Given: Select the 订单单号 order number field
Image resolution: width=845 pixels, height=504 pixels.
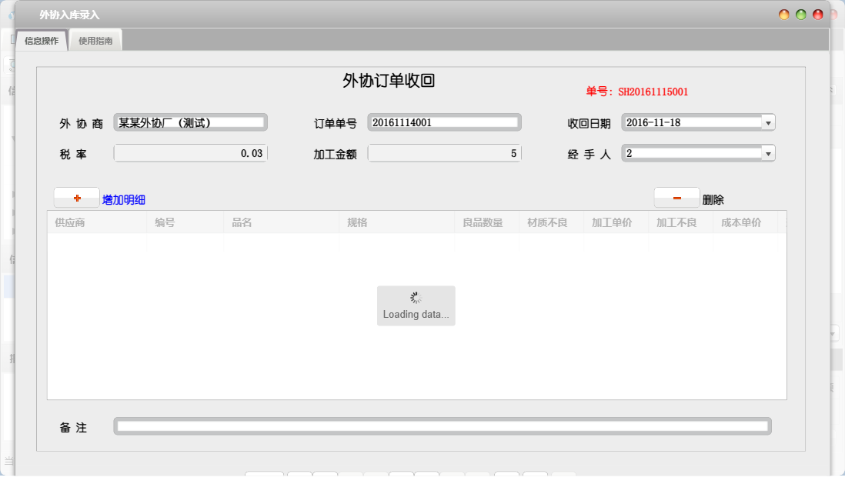Looking at the screenshot, I should click(x=444, y=122).
